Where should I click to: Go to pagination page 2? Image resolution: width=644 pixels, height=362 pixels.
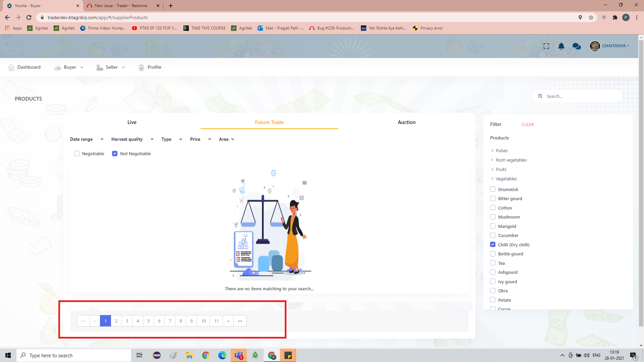(x=116, y=321)
